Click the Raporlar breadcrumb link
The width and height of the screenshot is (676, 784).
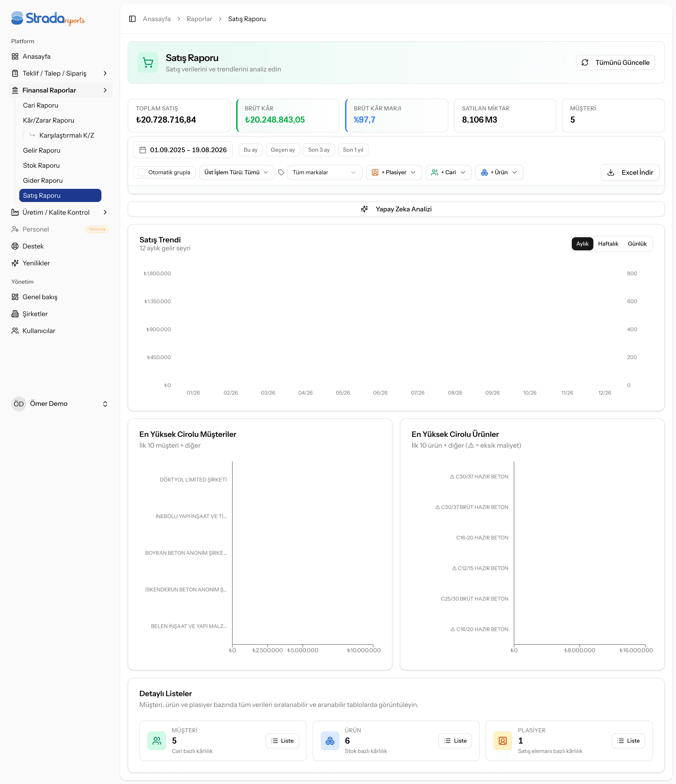tap(199, 19)
